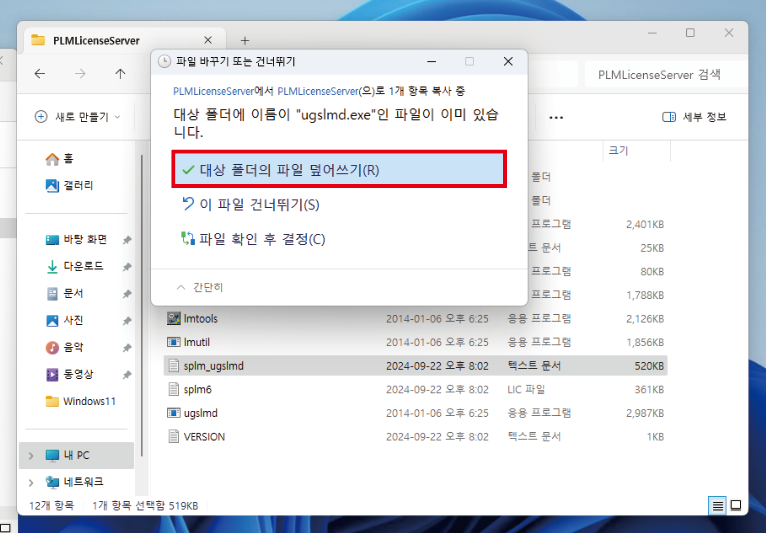Click the navigation pane scrollbar
The image size is (766, 533).
[x=142, y=306]
